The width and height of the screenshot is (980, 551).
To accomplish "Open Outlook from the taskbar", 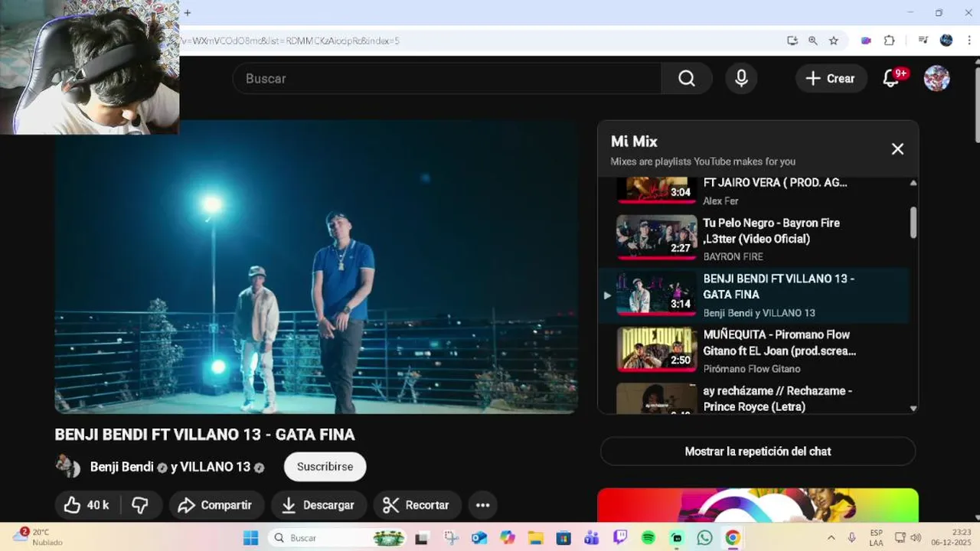I will 479,538.
